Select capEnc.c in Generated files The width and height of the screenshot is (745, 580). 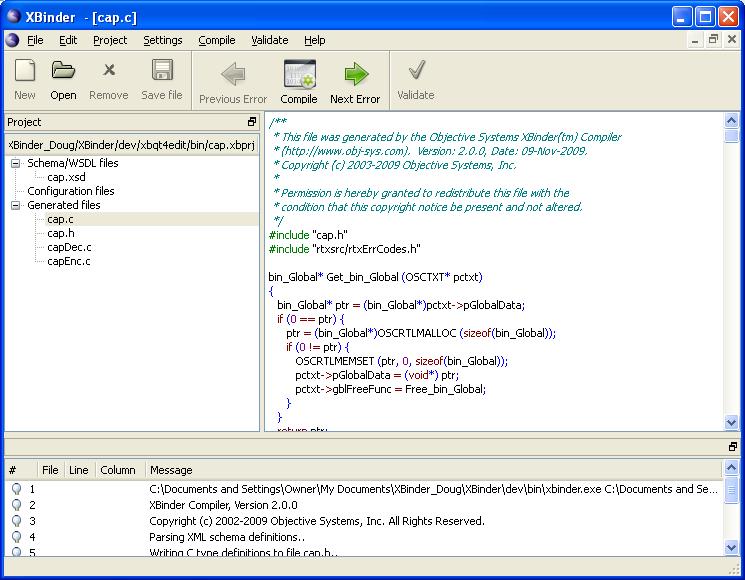pos(69,261)
